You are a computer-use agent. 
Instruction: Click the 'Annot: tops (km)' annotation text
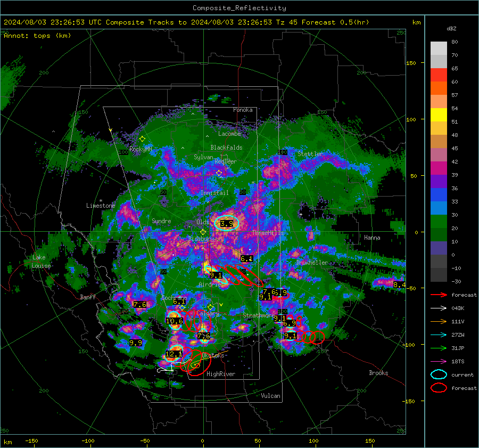(x=37, y=36)
